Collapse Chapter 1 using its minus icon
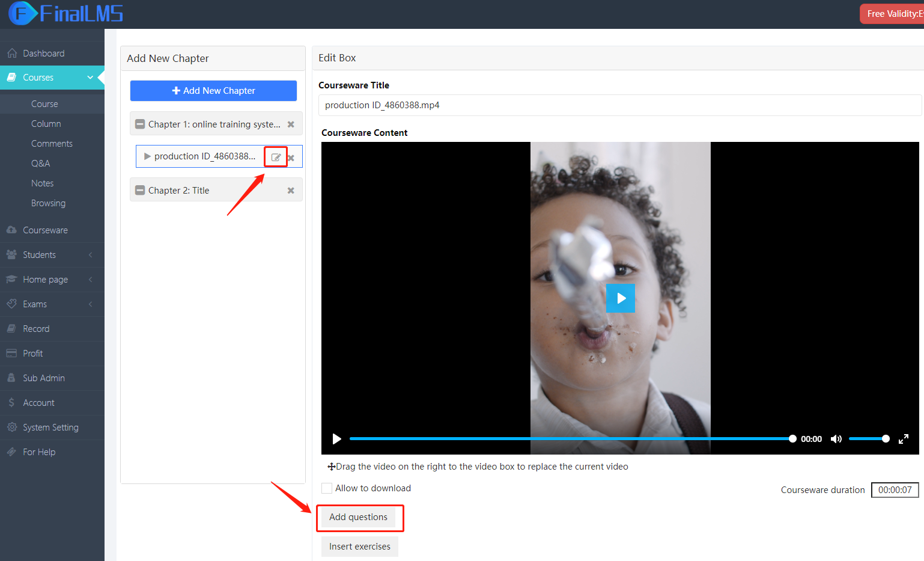This screenshot has height=561, width=924. click(x=140, y=124)
